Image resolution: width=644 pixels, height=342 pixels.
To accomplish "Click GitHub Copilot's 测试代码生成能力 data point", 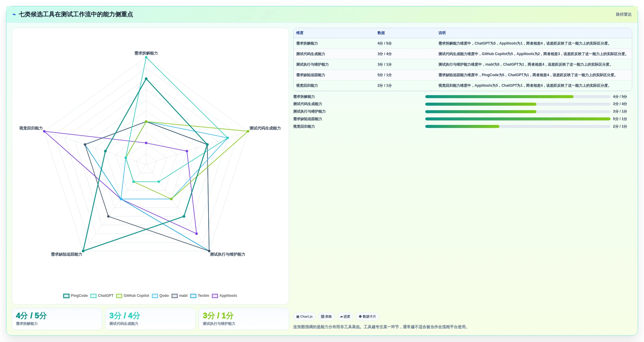I will (x=248, y=131).
